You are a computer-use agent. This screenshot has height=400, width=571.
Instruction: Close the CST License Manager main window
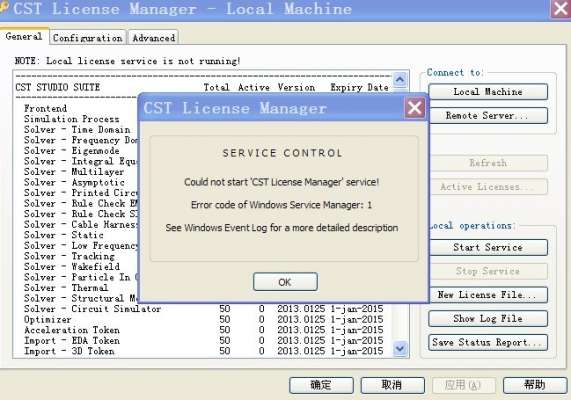561,8
